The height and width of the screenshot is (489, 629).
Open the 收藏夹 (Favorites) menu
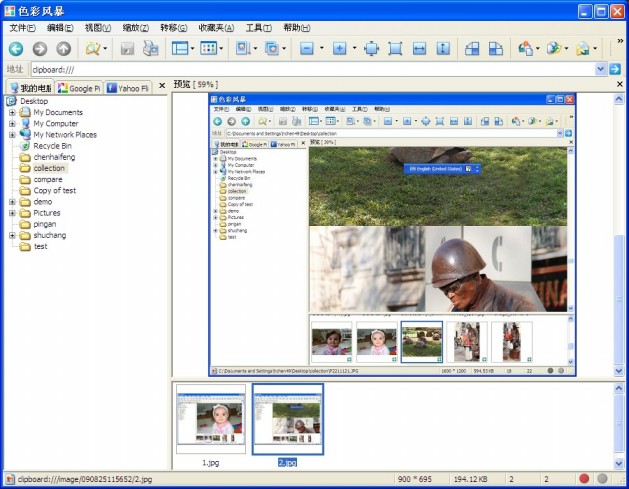(216, 28)
